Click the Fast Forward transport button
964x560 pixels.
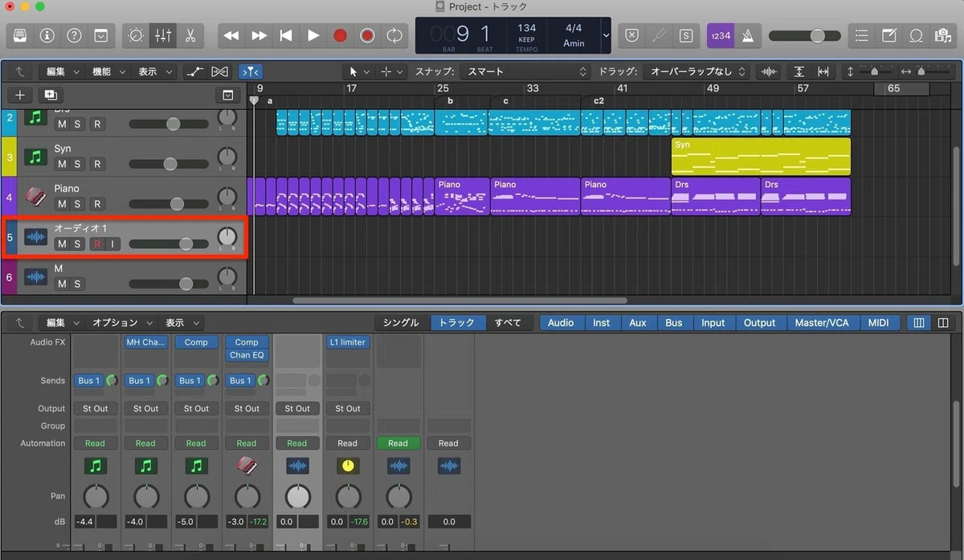[259, 35]
